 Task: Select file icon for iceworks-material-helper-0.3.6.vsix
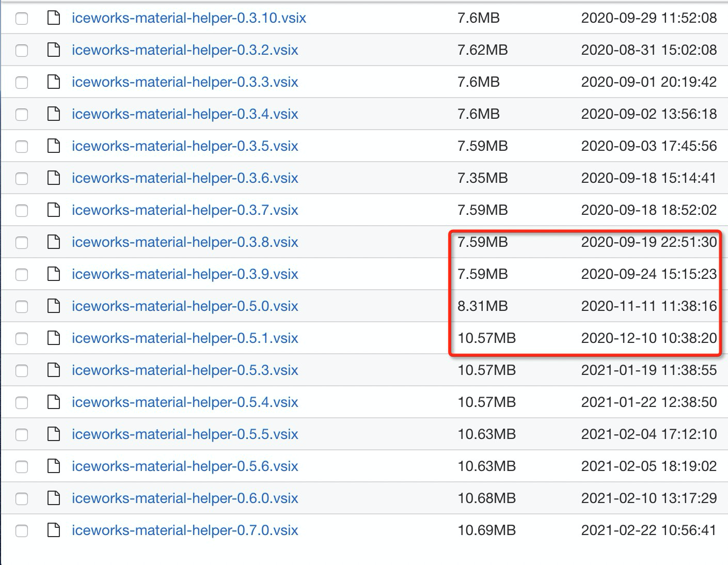tap(54, 178)
